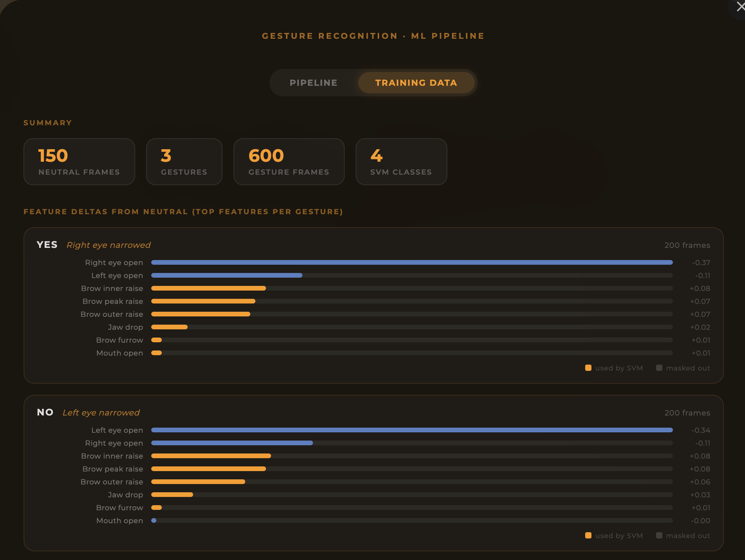Click the 200 frames count in YES card
Image resolution: width=745 pixels, height=560 pixels.
(x=687, y=245)
